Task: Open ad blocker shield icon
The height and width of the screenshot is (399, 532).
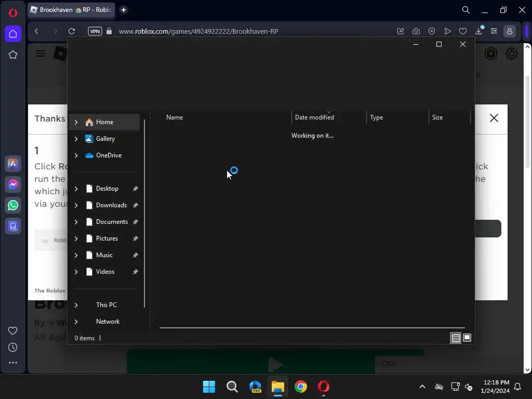Action: click(432, 31)
